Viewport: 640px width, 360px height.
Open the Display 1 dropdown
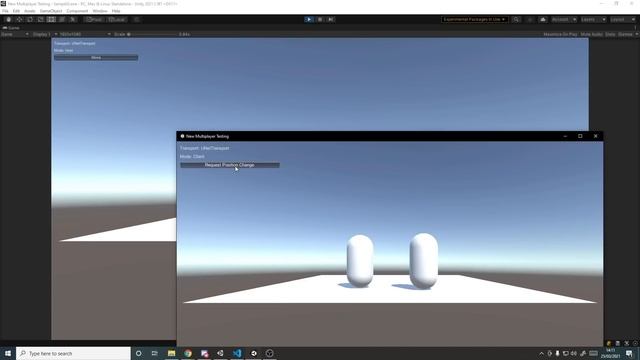tap(44, 34)
